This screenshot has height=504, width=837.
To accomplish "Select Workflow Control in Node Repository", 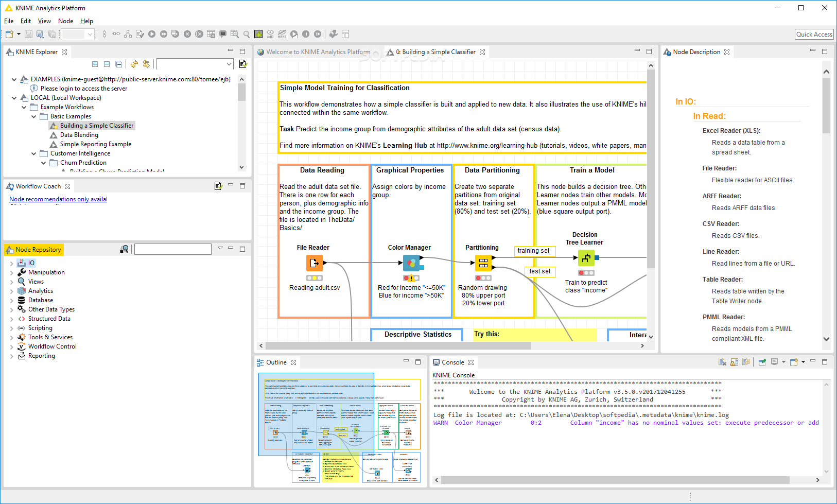I will coord(53,346).
